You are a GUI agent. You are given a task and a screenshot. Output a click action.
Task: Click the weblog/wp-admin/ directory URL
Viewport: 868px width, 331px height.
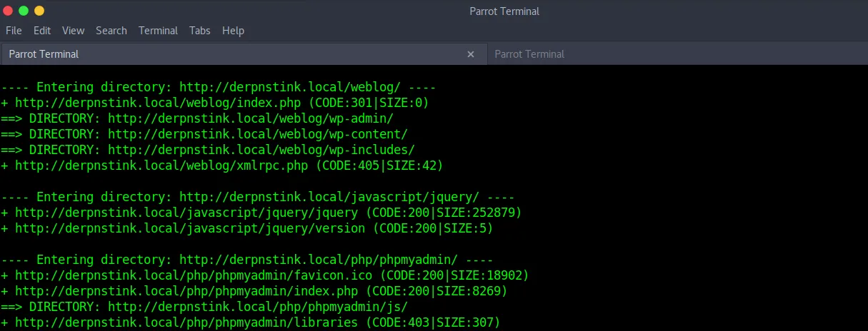(251, 118)
